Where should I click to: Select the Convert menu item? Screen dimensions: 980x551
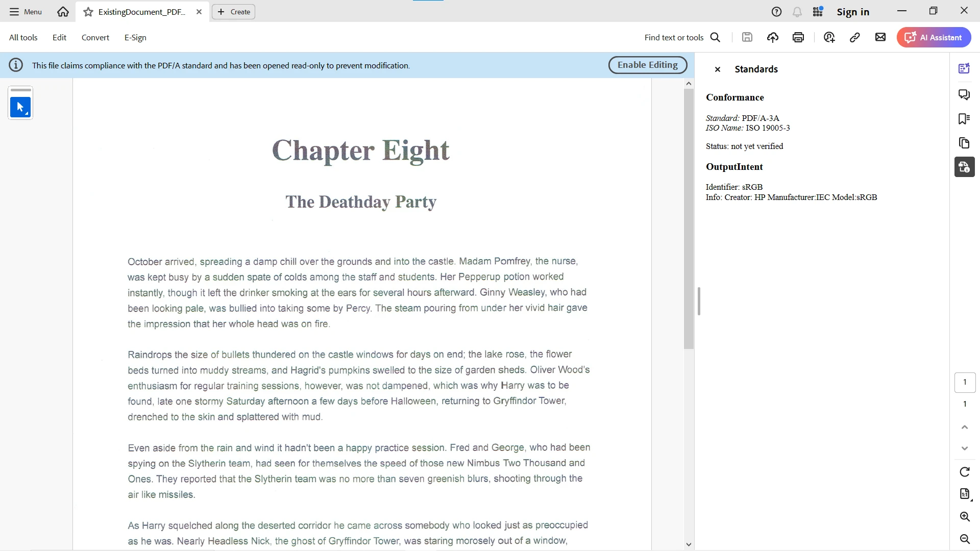[95, 37]
